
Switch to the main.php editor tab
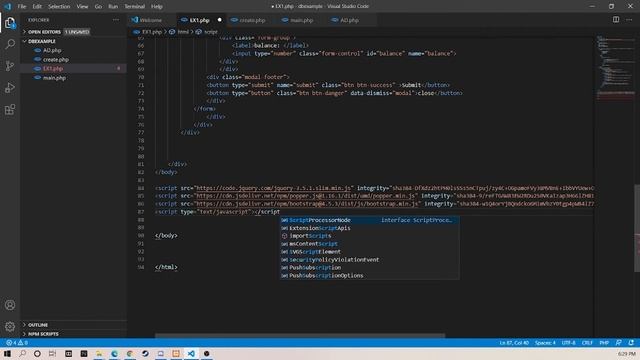click(301, 20)
